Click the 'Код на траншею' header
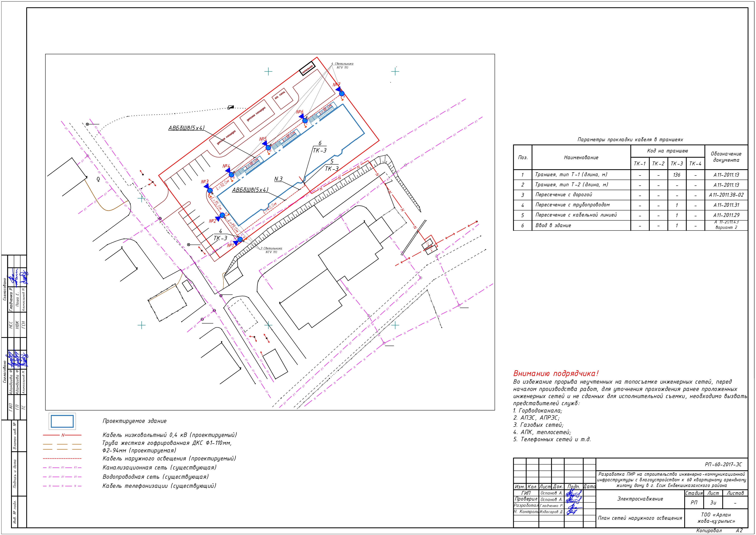Image resolution: width=756 pixels, height=535 pixels. pyautogui.click(x=667, y=151)
